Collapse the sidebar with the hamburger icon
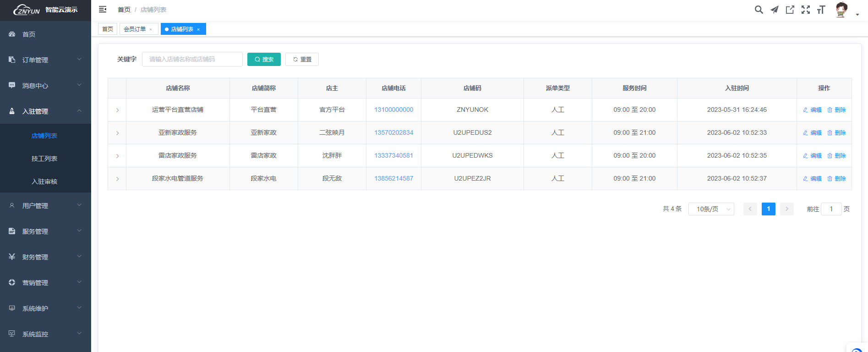Viewport: 868px width, 352px height. (x=103, y=10)
